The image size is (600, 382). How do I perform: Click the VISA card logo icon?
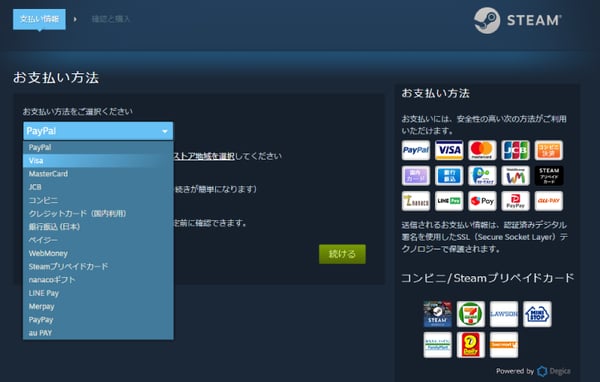click(449, 150)
